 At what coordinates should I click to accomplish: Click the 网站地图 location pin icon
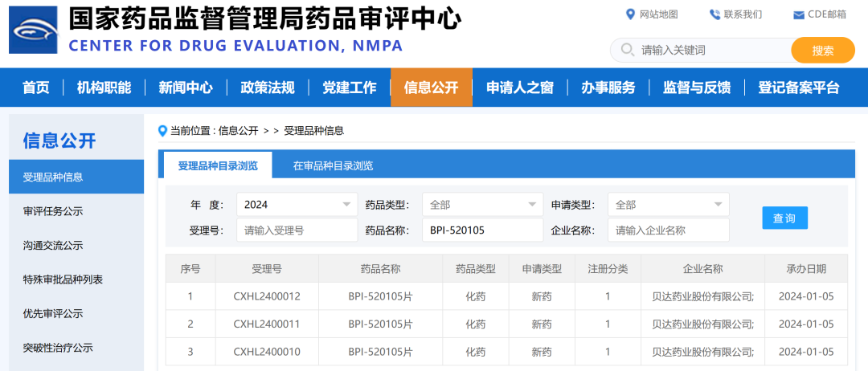630,14
